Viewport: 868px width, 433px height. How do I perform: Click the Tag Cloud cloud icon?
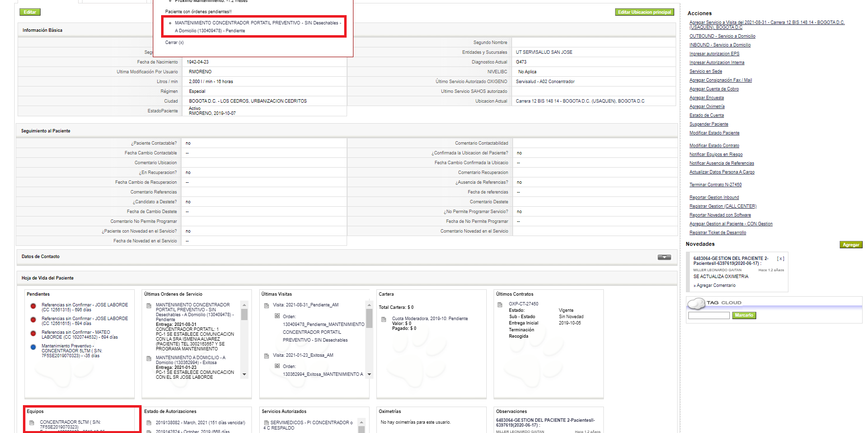pos(697,304)
